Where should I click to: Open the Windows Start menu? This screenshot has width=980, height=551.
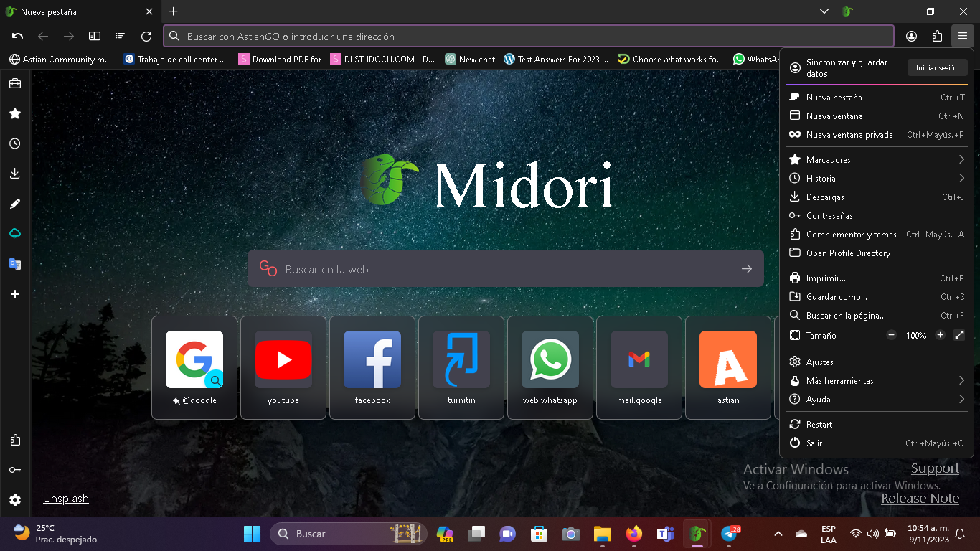click(x=252, y=534)
